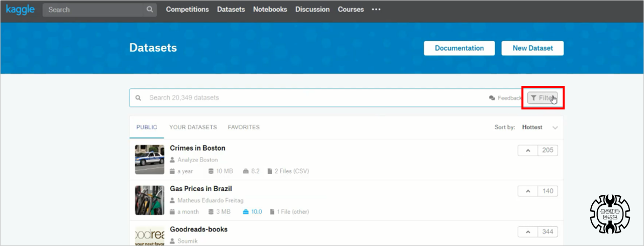644x246 pixels.
Task: Click the 205 vote count
Action: (548, 151)
